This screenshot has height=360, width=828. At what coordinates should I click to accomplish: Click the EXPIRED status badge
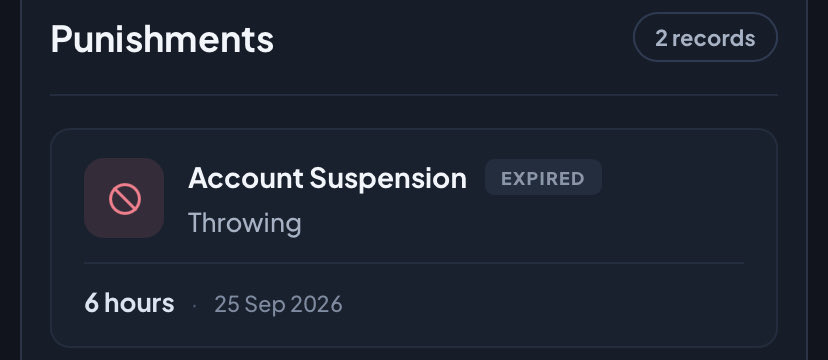pyautogui.click(x=543, y=178)
